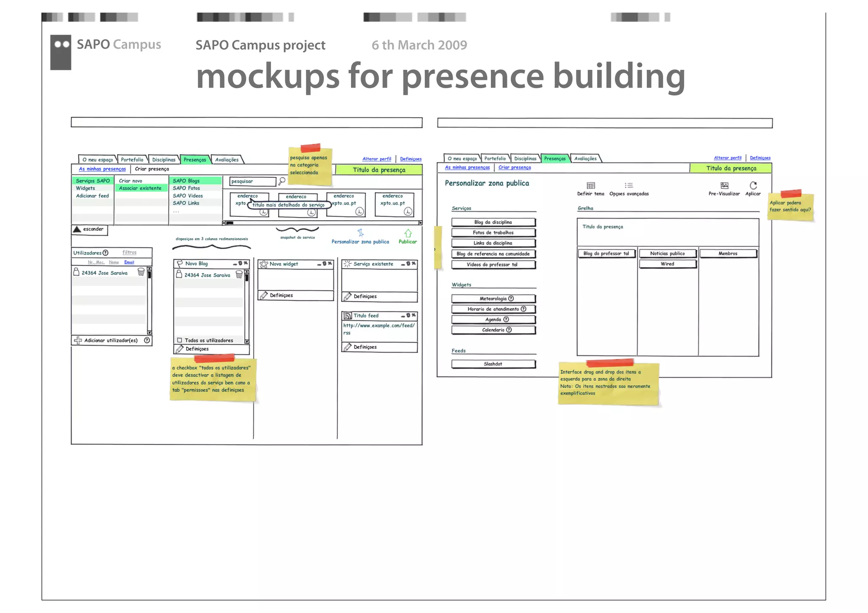Open the Criar presença link in the right mockup
Image resolution: width=868 pixels, height=613 pixels.
click(x=515, y=167)
